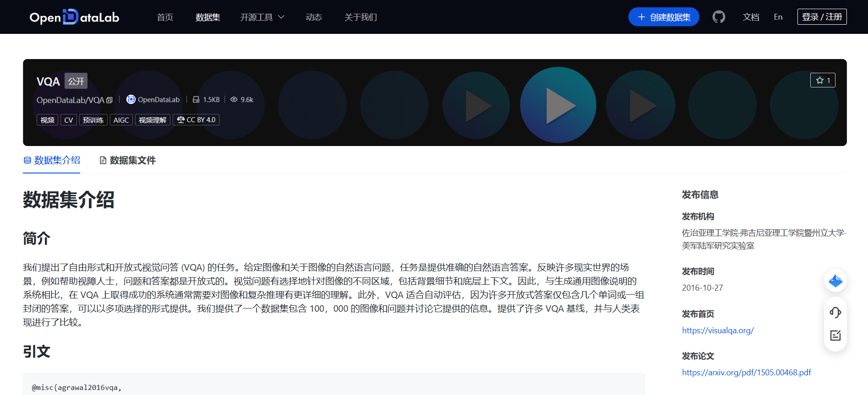Viewport: 868px width, 395px height.
Task: Click the 视频理解 tag
Action: point(153,120)
